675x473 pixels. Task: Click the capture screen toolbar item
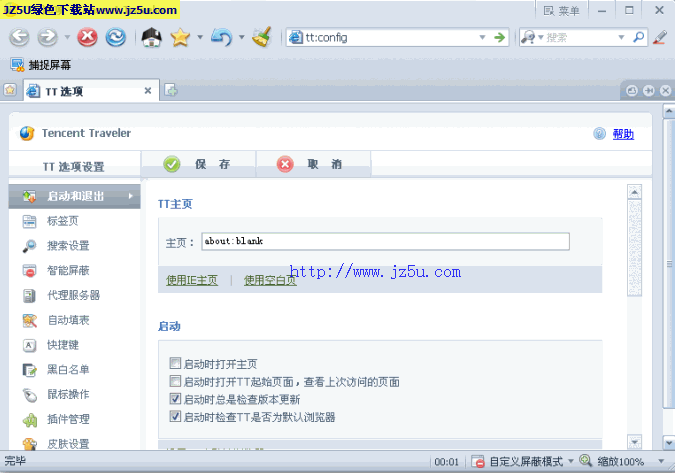[41, 65]
